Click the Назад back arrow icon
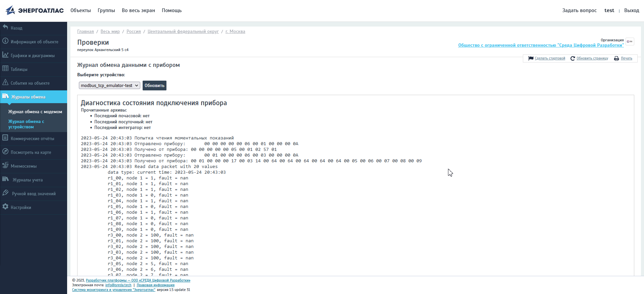This screenshot has height=294, width=644. point(5,27)
